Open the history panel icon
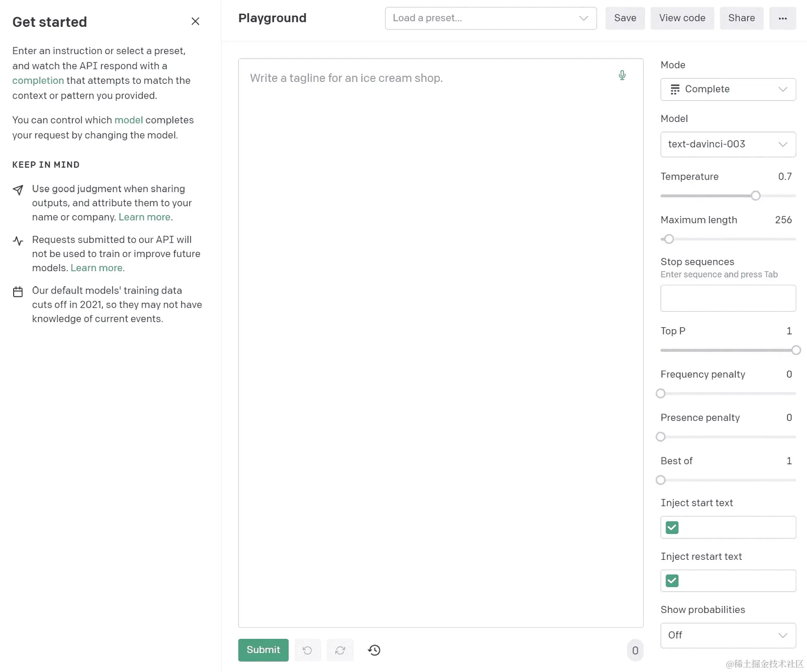Screen dimensions: 807x672 [x=374, y=650]
